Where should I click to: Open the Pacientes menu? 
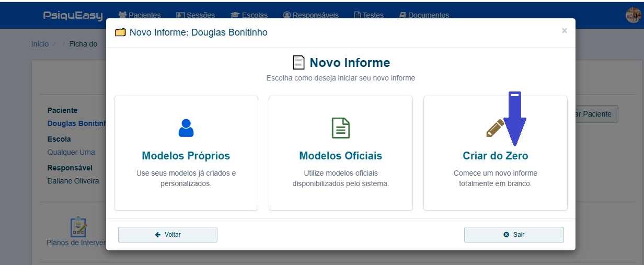tap(140, 15)
